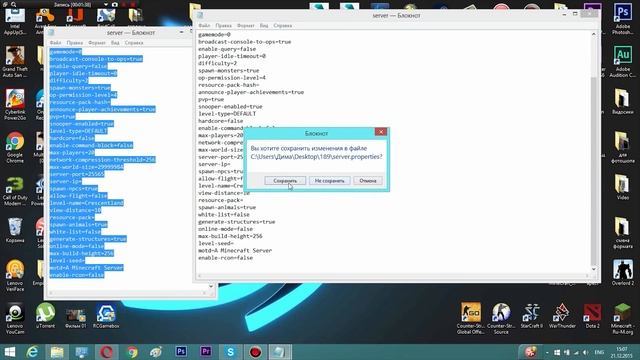Viewport: 640px width, 360px height.
Task: Open the RCGamebox desktop shortcut
Action: [x=106, y=316]
